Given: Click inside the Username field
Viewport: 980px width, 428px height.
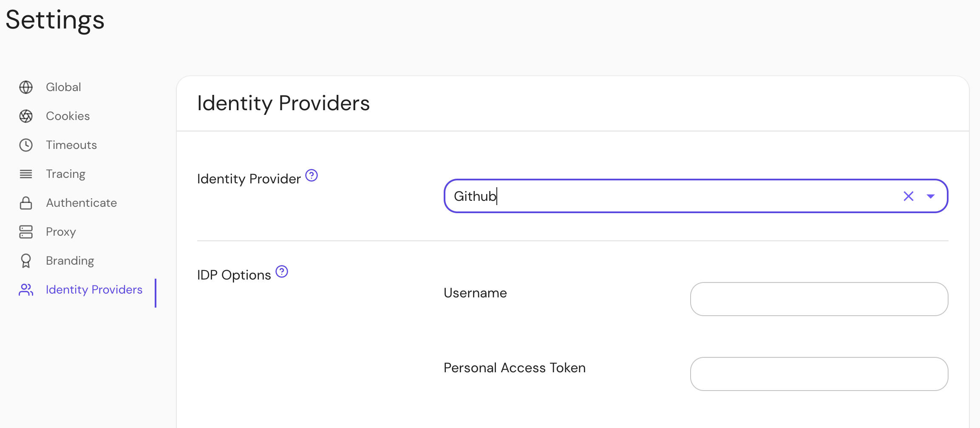Looking at the screenshot, I should (818, 299).
